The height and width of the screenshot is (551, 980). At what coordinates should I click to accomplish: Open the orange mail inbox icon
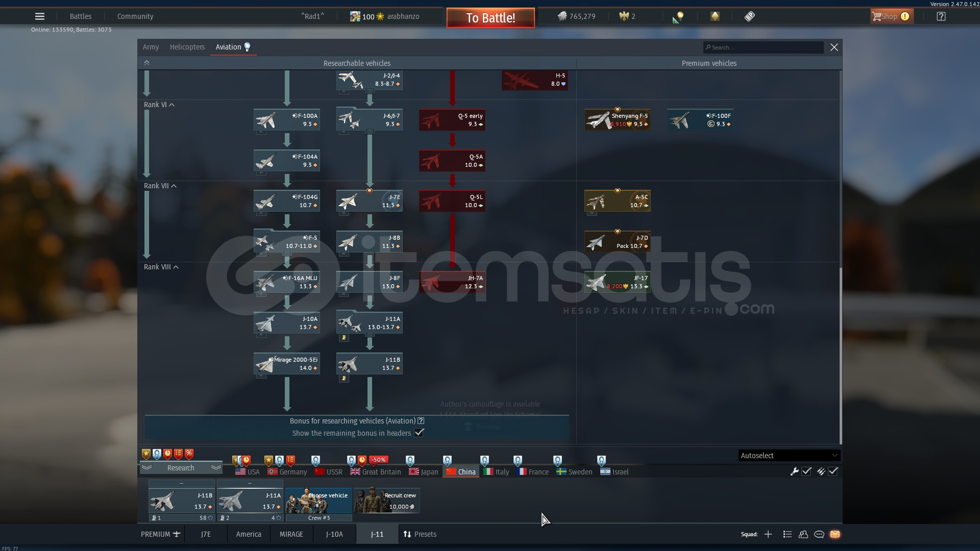click(x=835, y=534)
